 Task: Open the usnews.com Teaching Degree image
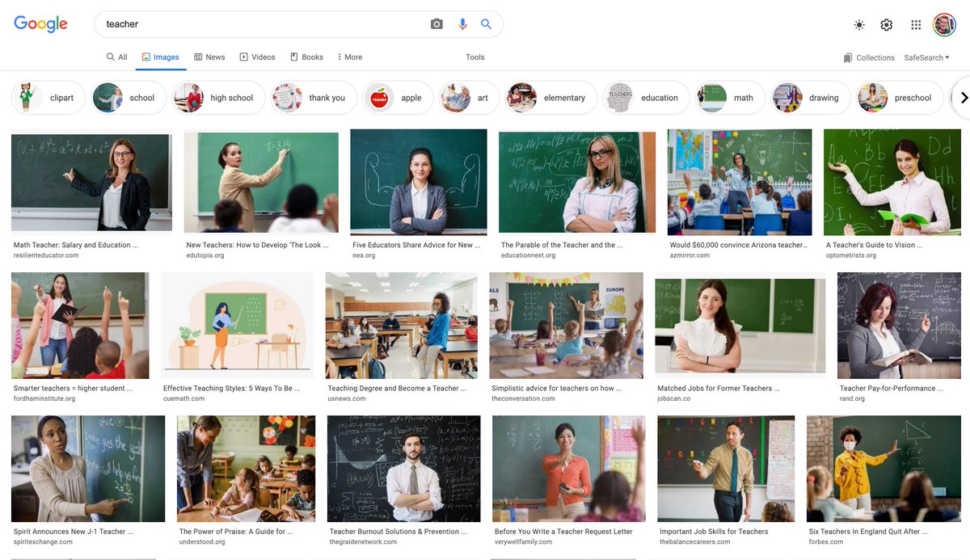tap(402, 326)
